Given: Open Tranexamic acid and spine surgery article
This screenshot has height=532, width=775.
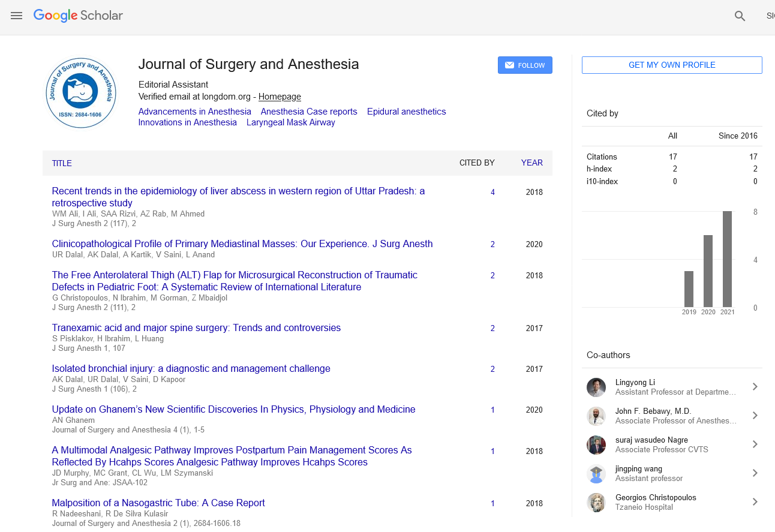Looking at the screenshot, I should tap(196, 328).
